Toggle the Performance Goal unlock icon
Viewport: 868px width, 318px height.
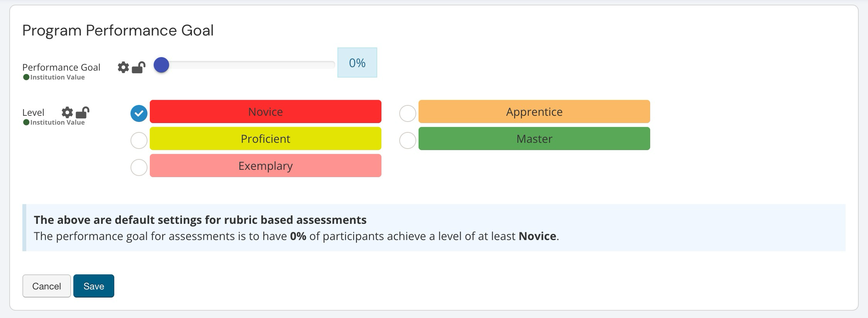[139, 68]
